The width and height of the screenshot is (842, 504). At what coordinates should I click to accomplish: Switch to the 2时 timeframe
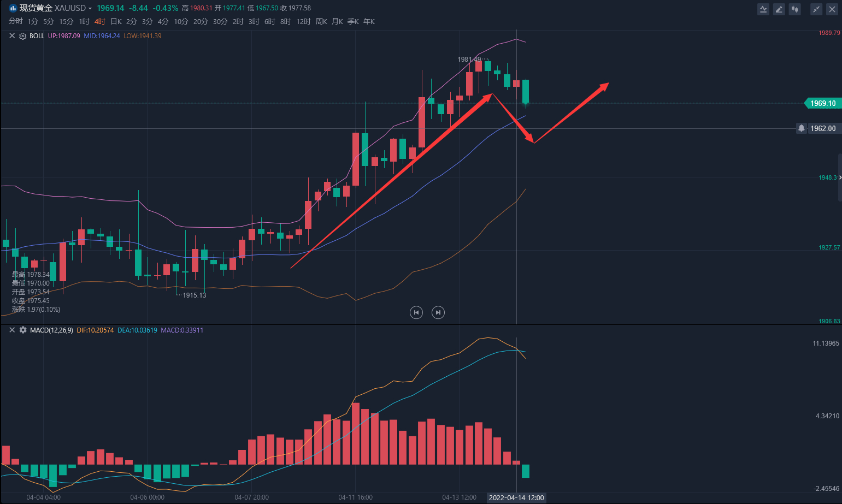click(238, 21)
